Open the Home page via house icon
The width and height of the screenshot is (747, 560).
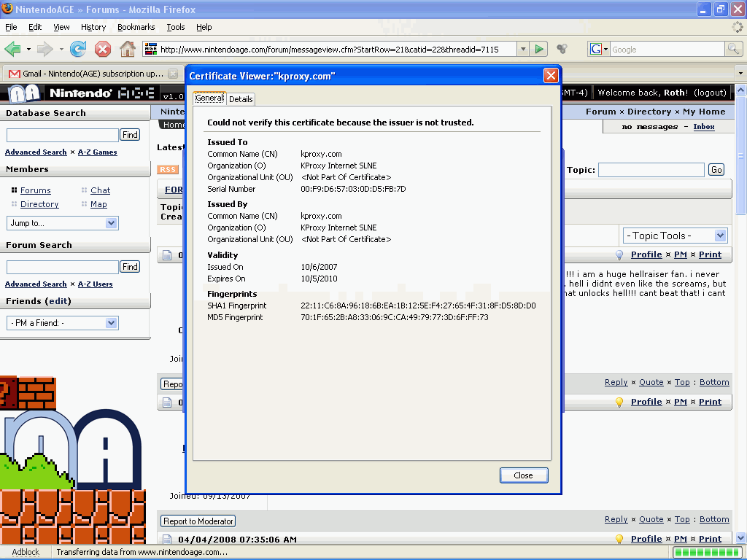point(127,49)
